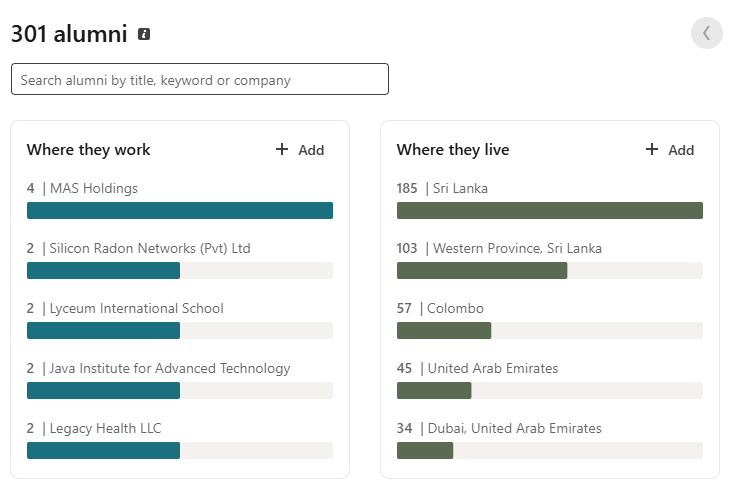Click the Sri Lanka green bar
The image size is (729, 484).
coord(550,211)
